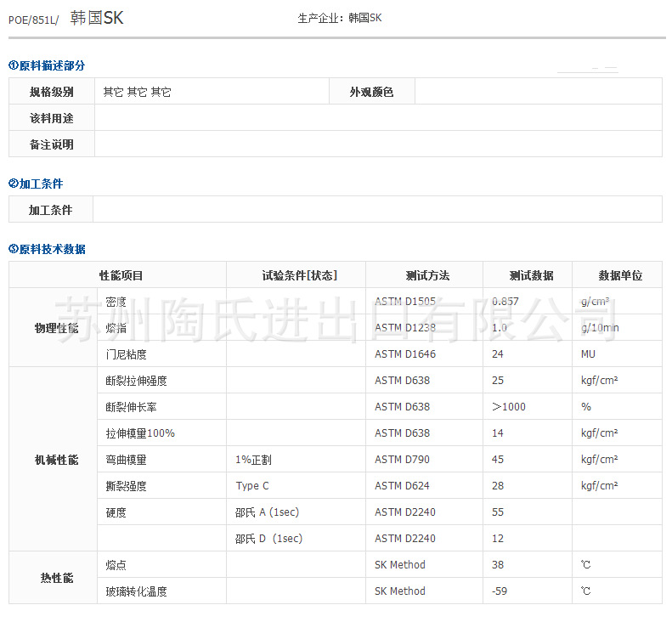Viewport: 672px width, 622px height.
Task: Select the value 14 for 拉伸模量100%
Action: (498, 433)
